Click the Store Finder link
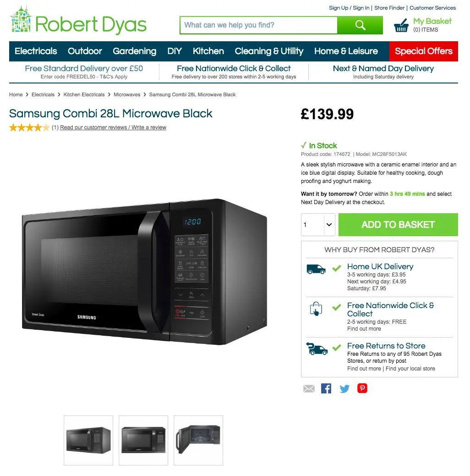Viewport: 470px width, 476px height. pyautogui.click(x=389, y=8)
